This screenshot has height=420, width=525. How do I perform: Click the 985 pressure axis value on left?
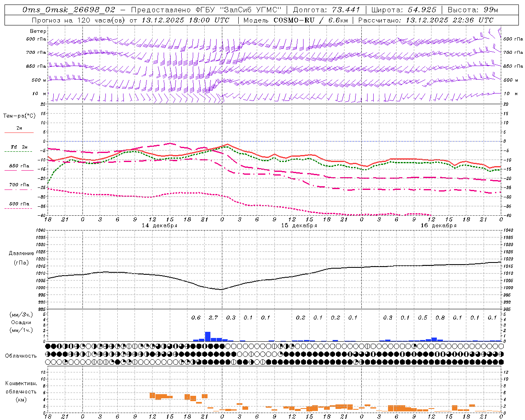(42, 309)
